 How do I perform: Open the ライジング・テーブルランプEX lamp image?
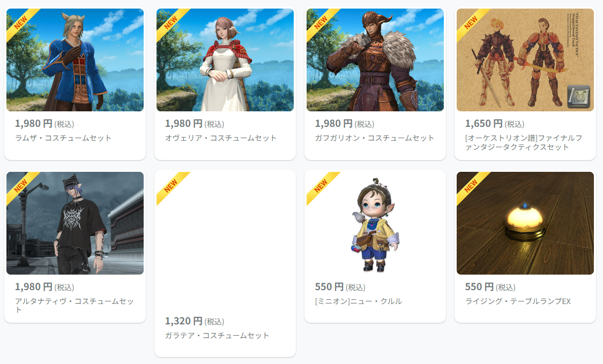[x=525, y=223]
